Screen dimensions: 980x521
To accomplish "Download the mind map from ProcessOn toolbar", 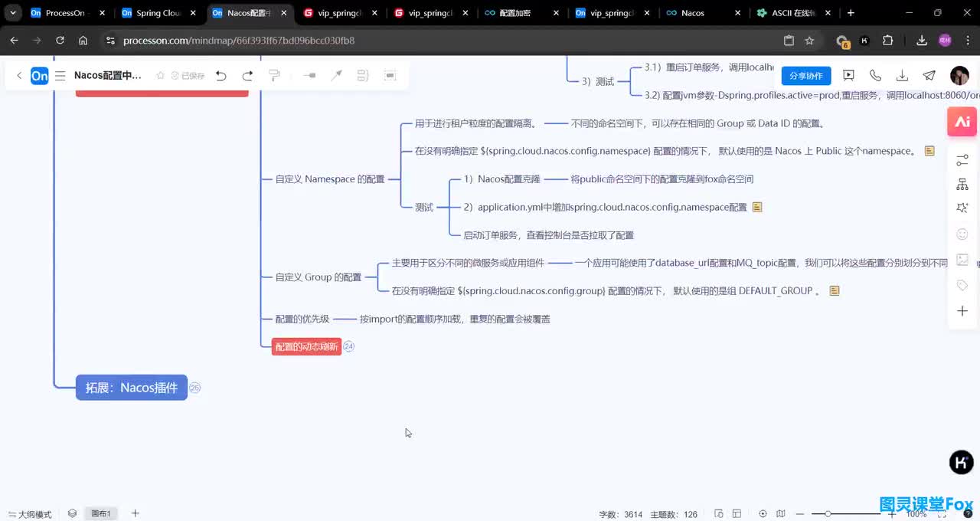I will (902, 75).
